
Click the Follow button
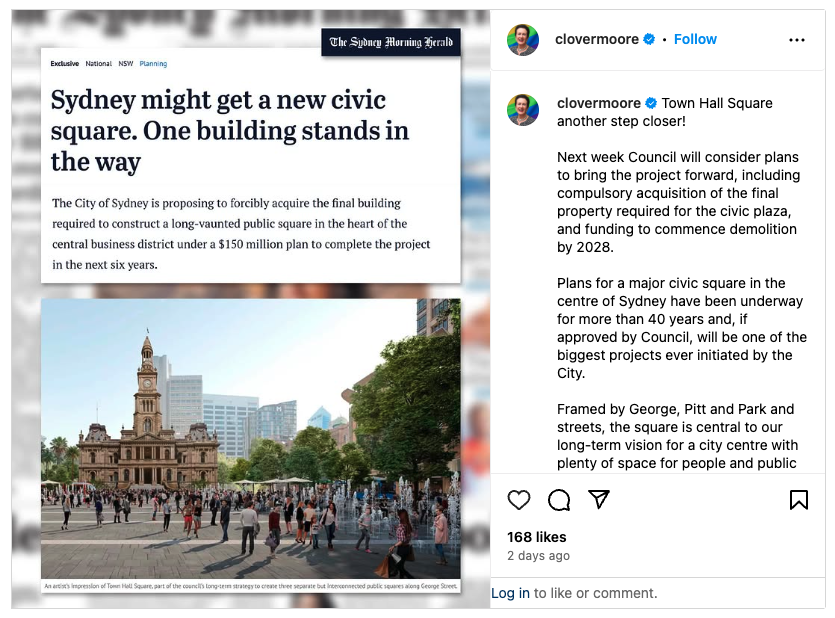tap(695, 39)
